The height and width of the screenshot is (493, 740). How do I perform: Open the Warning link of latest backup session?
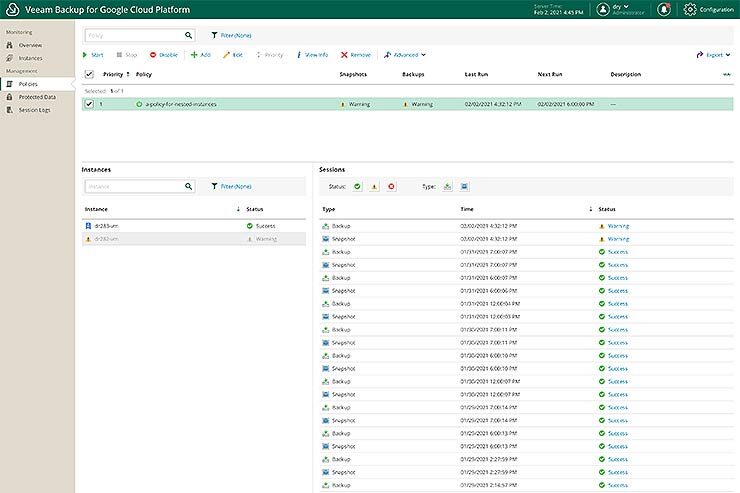[618, 226]
